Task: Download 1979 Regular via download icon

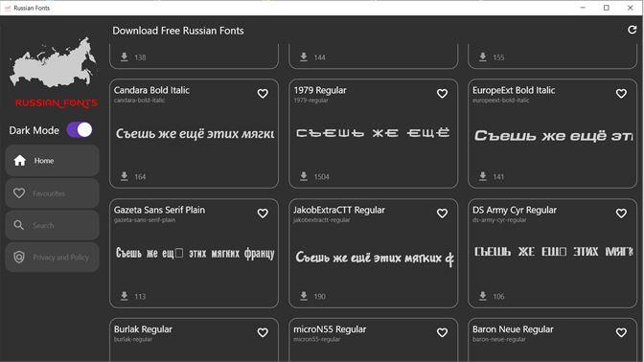Action: pos(304,176)
